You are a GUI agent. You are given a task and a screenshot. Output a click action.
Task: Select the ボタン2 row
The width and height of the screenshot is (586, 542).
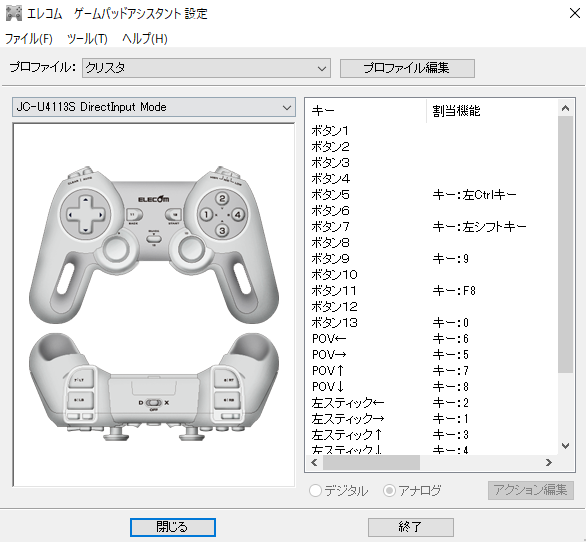click(x=432, y=147)
